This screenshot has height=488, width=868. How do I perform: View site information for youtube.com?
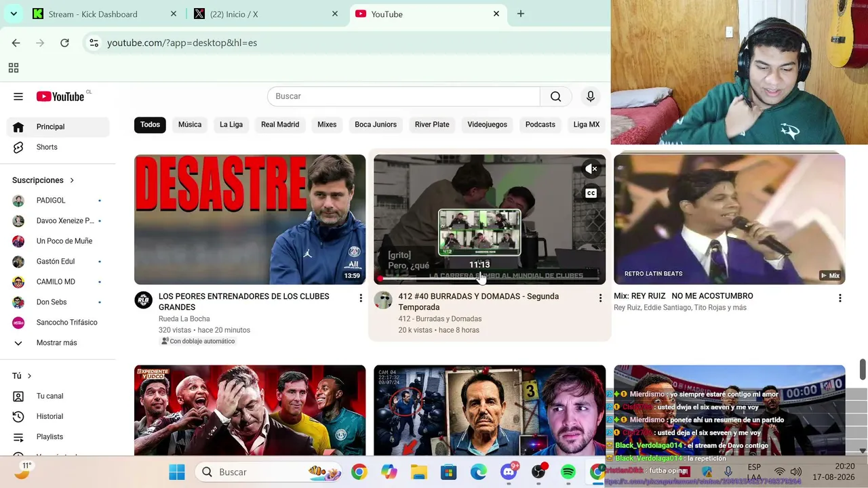coord(94,43)
